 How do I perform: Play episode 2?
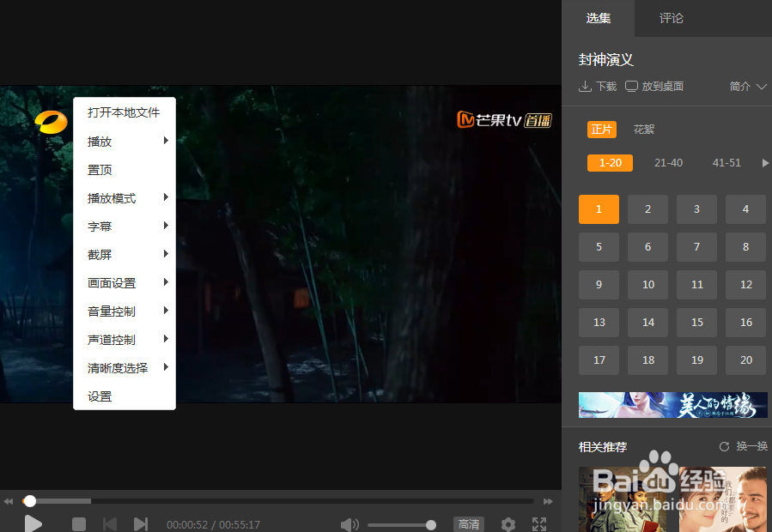(x=648, y=209)
